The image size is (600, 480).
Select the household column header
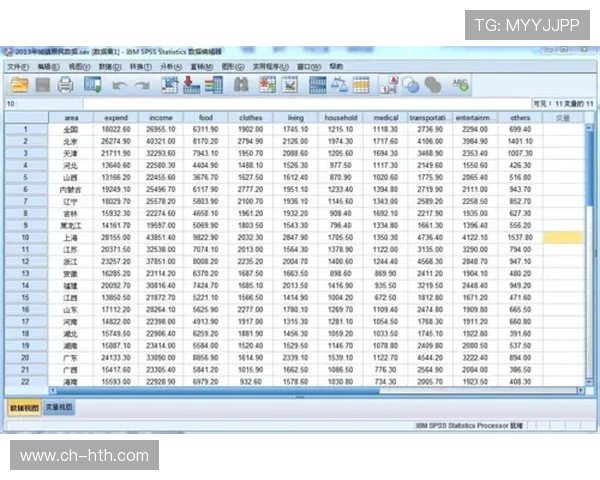[340, 117]
